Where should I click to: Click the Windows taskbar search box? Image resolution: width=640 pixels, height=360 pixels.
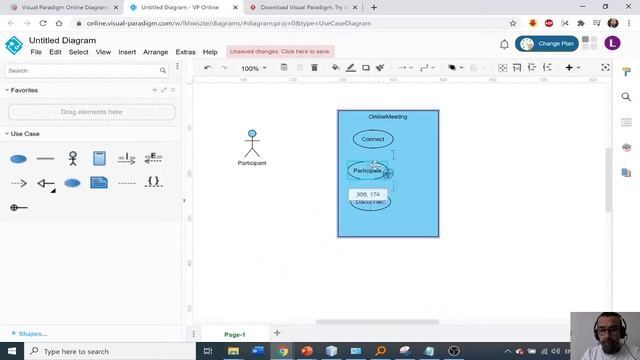pos(110,351)
